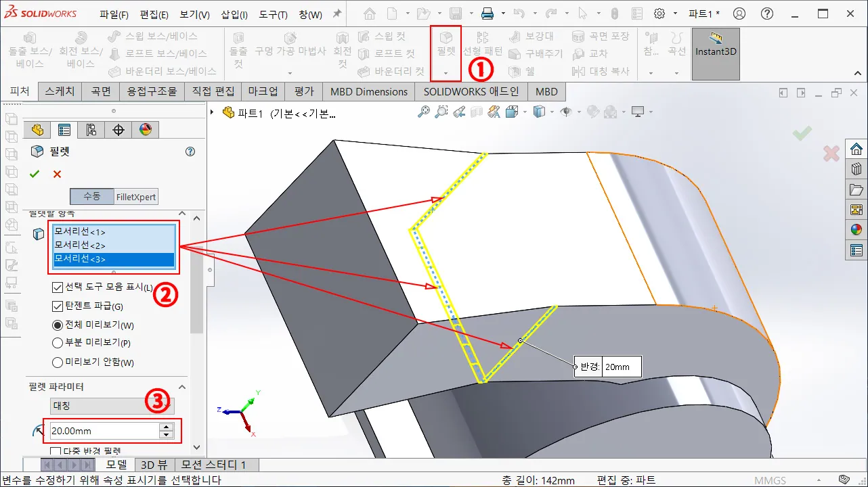Image resolution: width=868 pixels, height=487 pixels.
Task: Select 모서리선<2> in the selection list
Action: tap(114, 245)
